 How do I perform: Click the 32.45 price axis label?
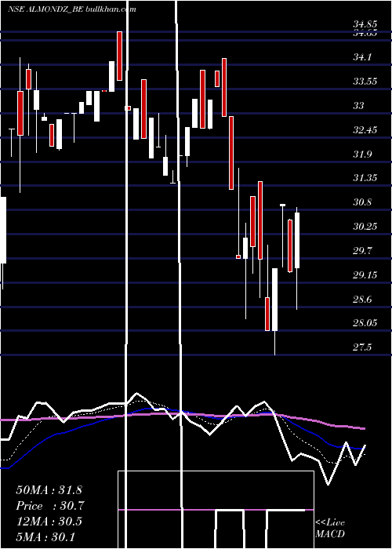365,130
